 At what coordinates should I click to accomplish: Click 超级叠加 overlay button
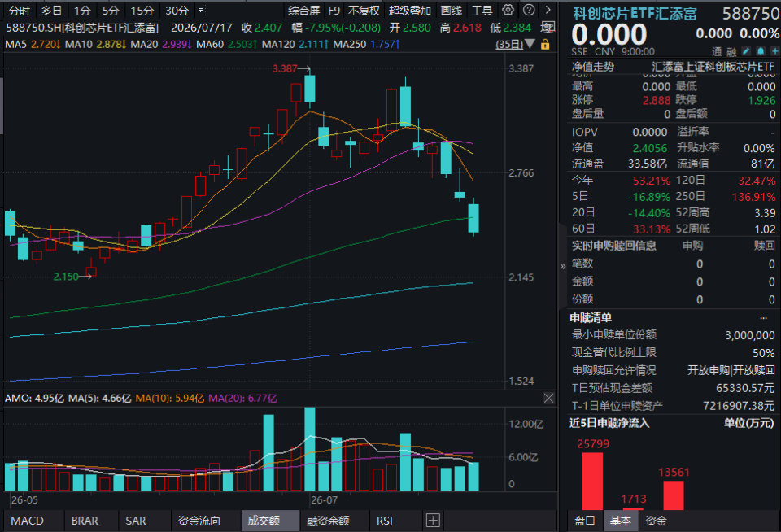click(x=409, y=11)
